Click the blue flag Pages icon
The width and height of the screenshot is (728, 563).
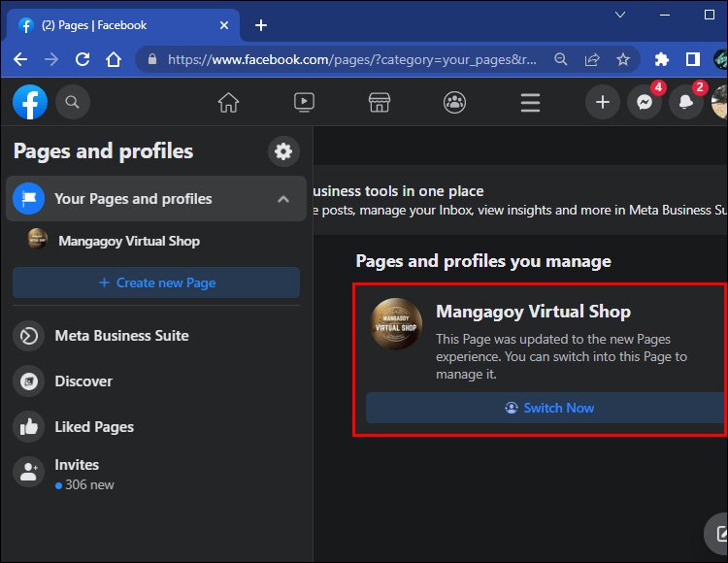tap(29, 199)
